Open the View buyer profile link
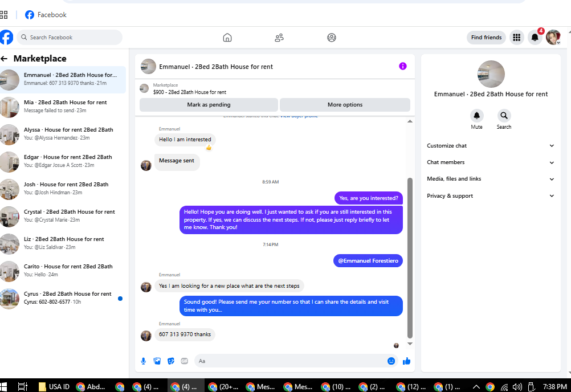The width and height of the screenshot is (571, 392). (x=299, y=116)
